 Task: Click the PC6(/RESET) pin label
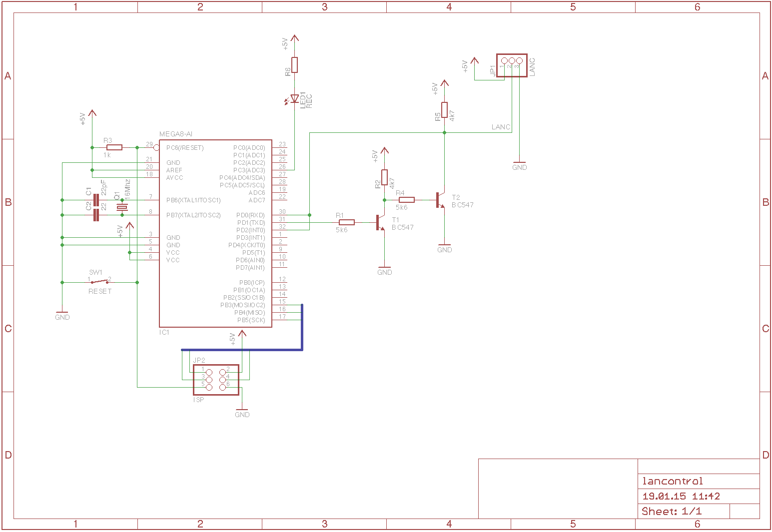point(185,148)
